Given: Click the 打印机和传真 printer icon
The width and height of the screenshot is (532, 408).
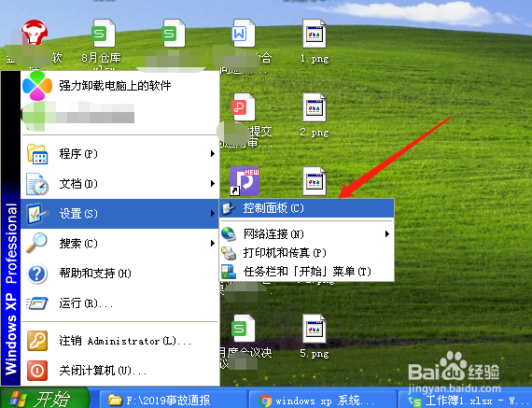Looking at the screenshot, I should 229,253.
